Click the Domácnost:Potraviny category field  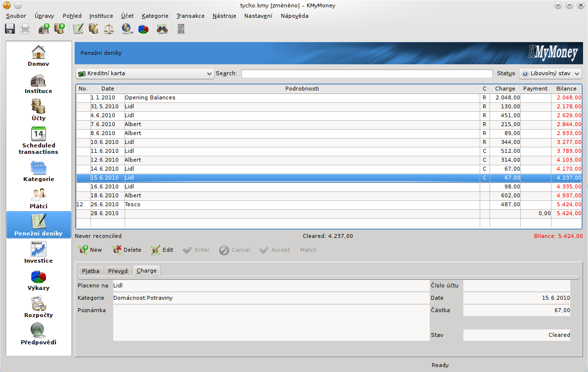pyautogui.click(x=271, y=298)
